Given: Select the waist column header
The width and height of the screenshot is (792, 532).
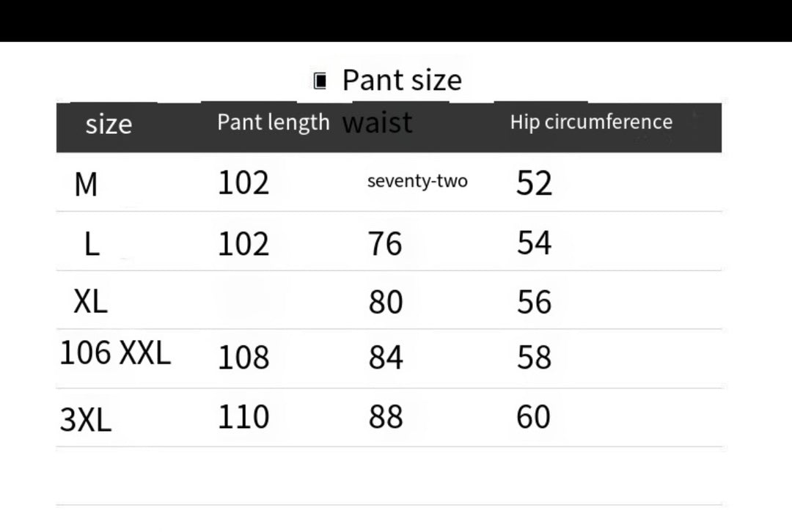Looking at the screenshot, I should click(377, 122).
